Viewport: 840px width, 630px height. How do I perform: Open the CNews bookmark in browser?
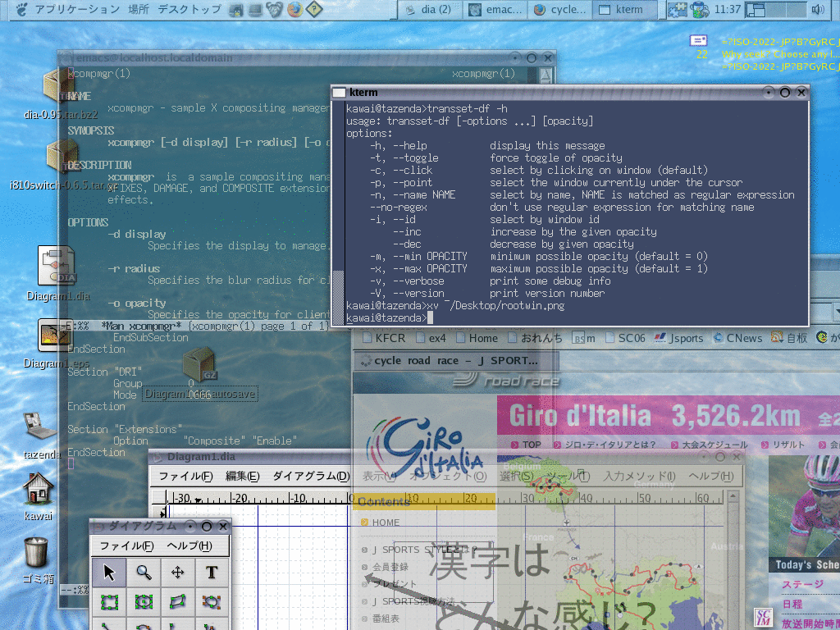point(737,338)
